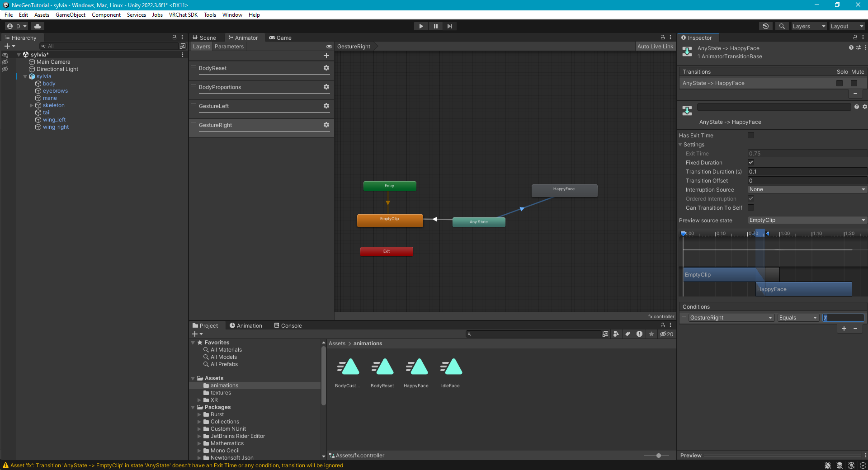
Task: Collapse the Assets folder tree
Action: point(193,378)
